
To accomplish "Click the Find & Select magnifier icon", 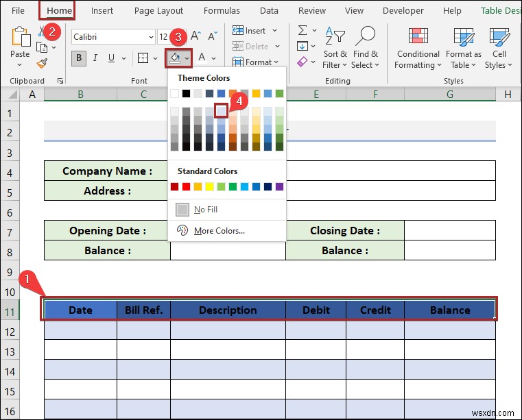I will point(365,35).
